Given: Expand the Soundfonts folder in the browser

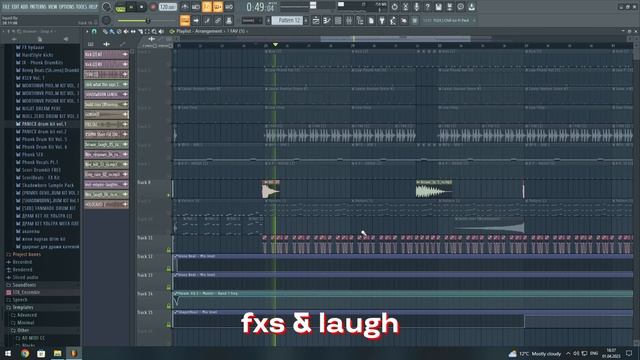Looking at the screenshot, I should (x=24, y=285).
